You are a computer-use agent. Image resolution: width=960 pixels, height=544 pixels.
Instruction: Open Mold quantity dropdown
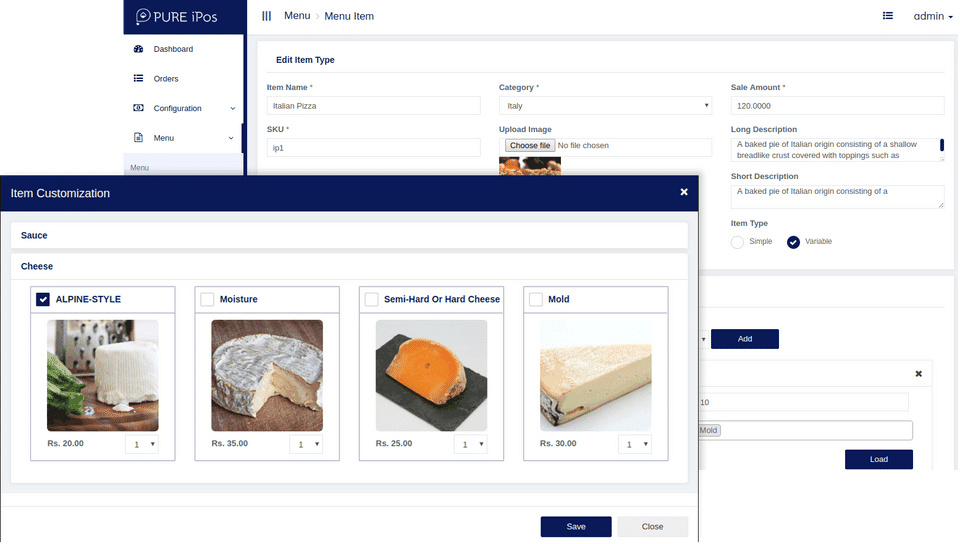pos(635,444)
